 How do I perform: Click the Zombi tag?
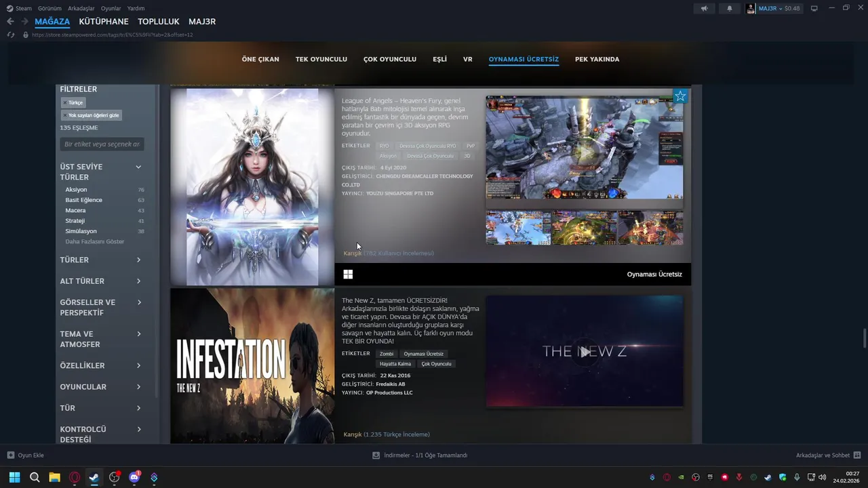coord(387,354)
